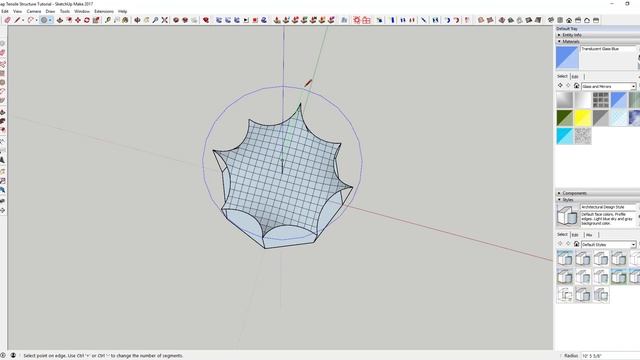This screenshot has width=640, height=360.
Task: Click the red square stop icon in toolbar
Action: 255,20
